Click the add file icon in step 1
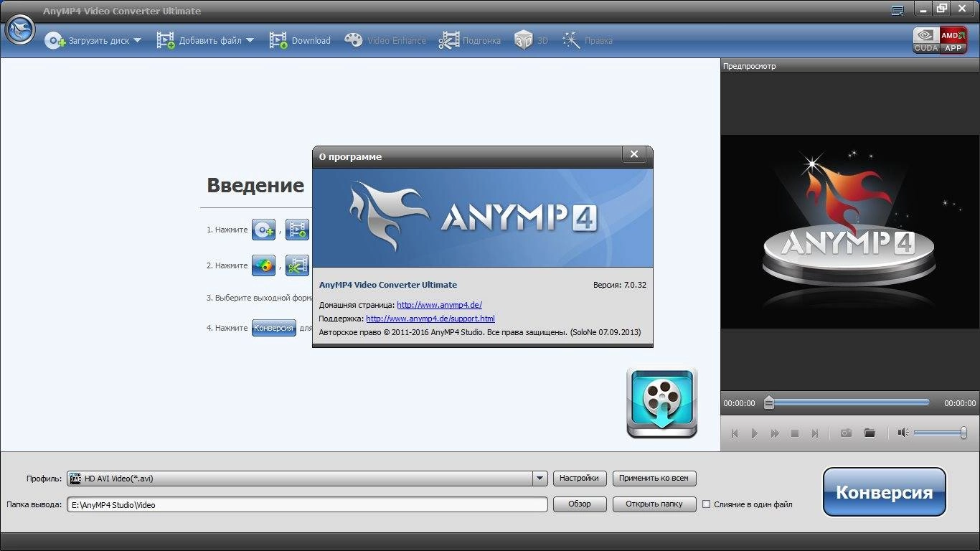Screen dimensions: 980x551 pos(298,230)
